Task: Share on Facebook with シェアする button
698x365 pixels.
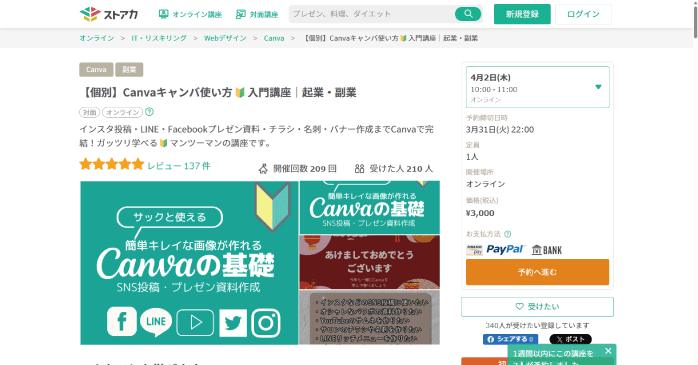Action: click(510, 339)
